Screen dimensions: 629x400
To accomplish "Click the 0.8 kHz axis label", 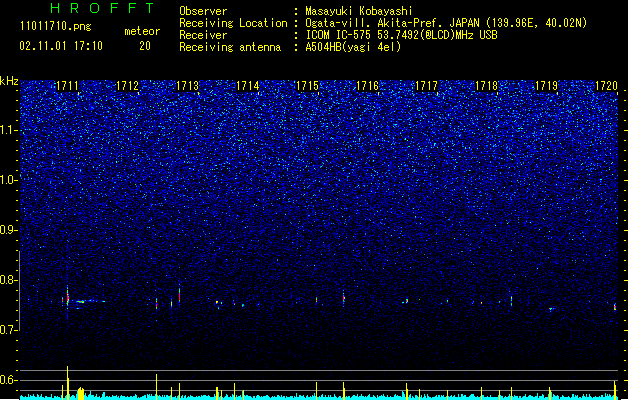I will [8, 280].
